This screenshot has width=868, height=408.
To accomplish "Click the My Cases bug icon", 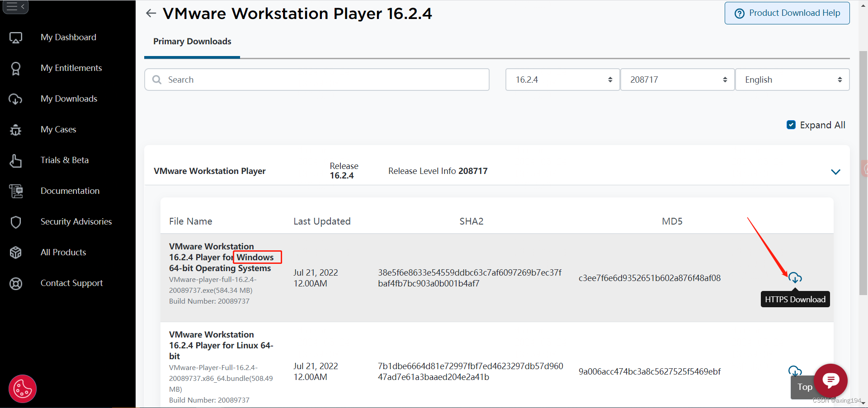I will (16, 130).
